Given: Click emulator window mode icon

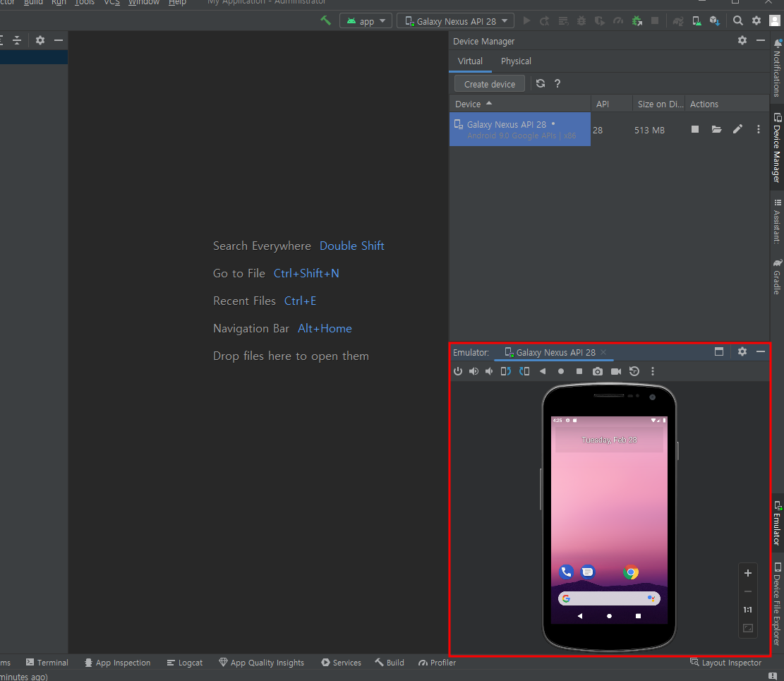Looking at the screenshot, I should click(x=719, y=351).
